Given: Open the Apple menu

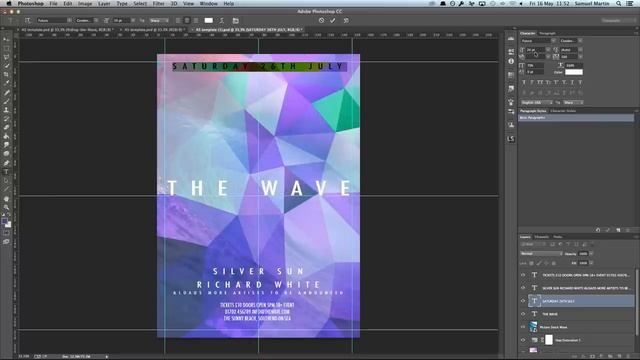Looking at the screenshot, I should pyautogui.click(x=9, y=3).
